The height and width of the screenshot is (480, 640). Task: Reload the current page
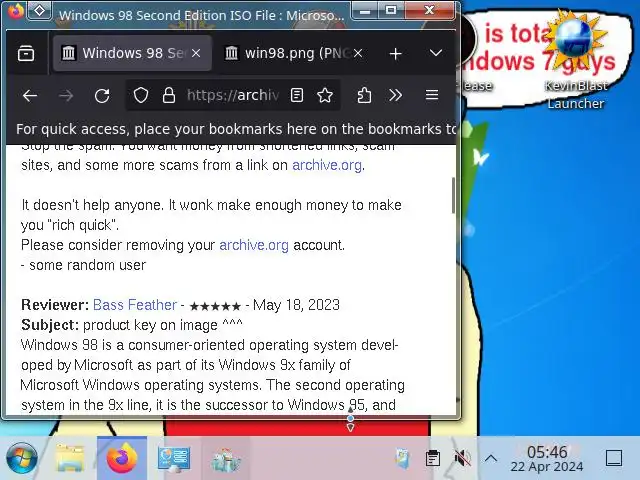point(102,96)
